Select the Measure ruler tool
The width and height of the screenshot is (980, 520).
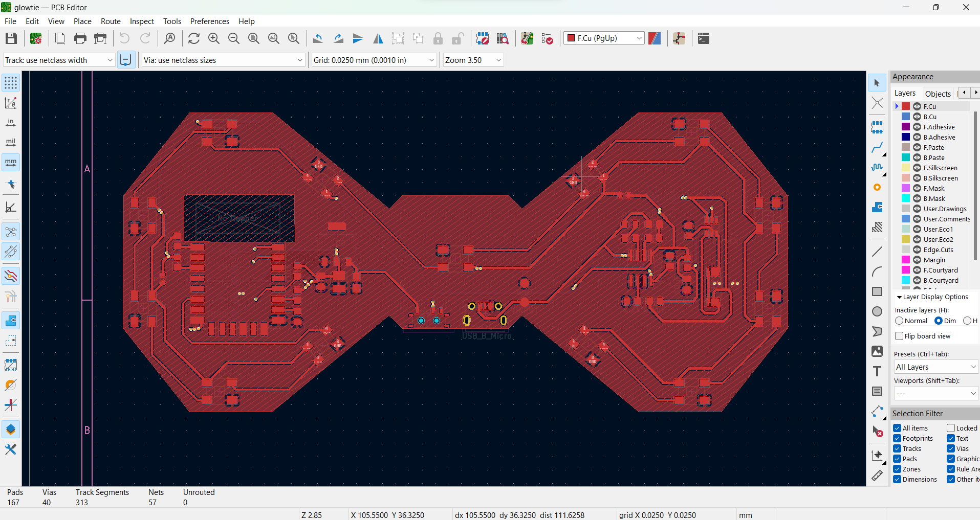coord(877,476)
